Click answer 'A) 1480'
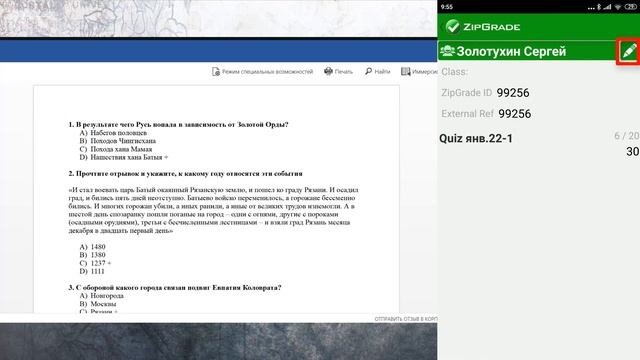 (92, 247)
